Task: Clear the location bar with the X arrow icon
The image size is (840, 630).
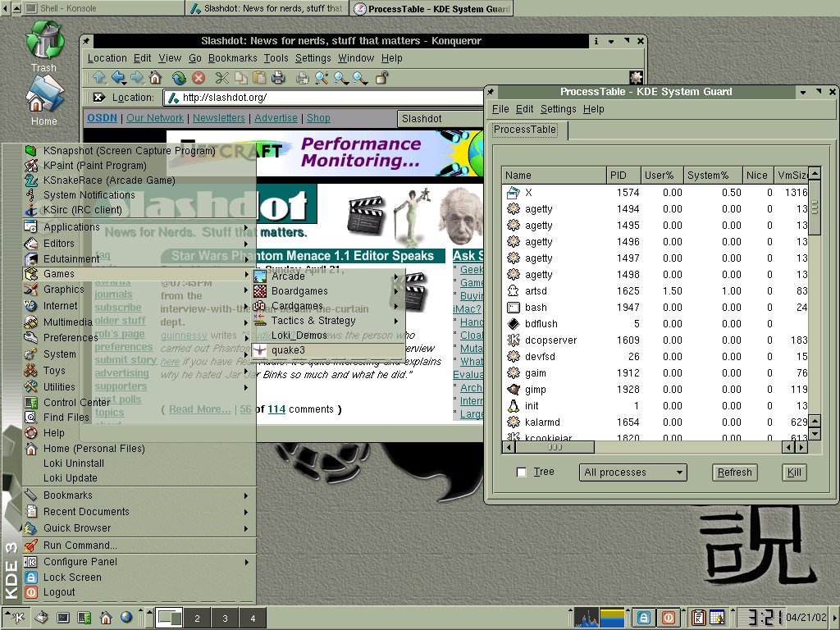Action: tap(99, 98)
